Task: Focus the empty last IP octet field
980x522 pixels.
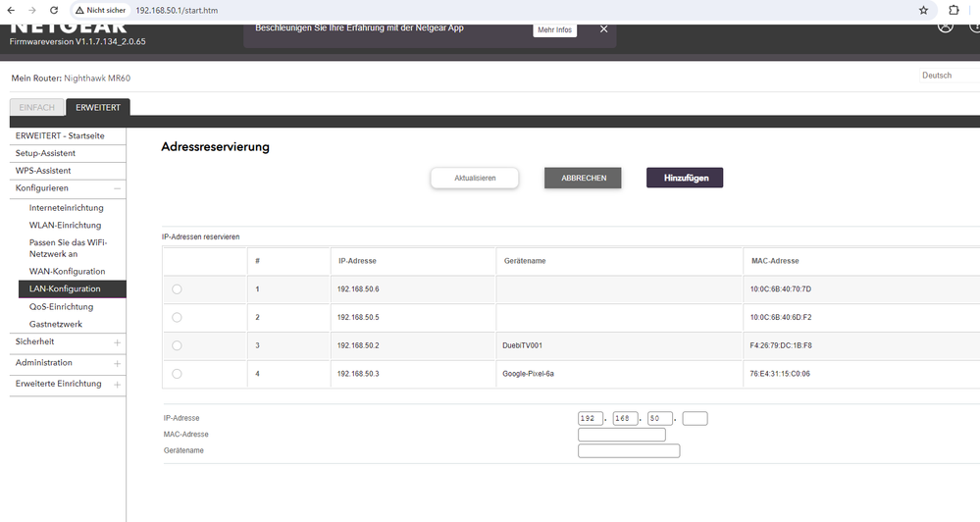Action: pos(695,418)
